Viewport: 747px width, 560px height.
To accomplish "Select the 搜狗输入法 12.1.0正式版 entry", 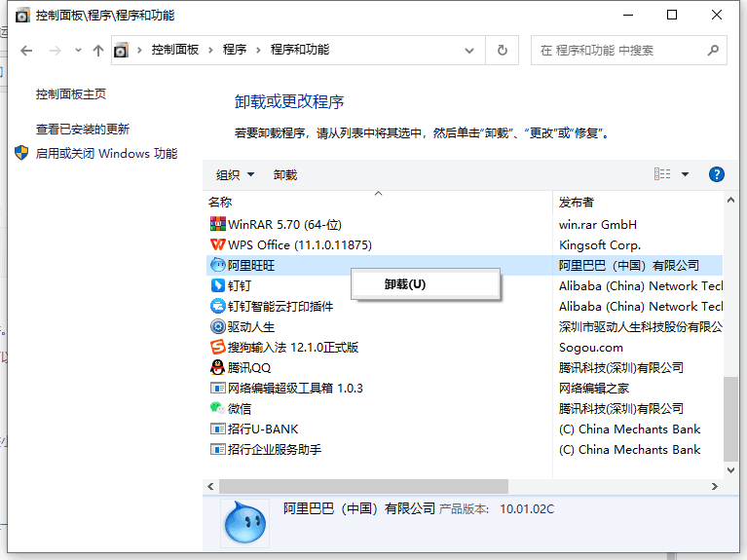I will (293, 347).
